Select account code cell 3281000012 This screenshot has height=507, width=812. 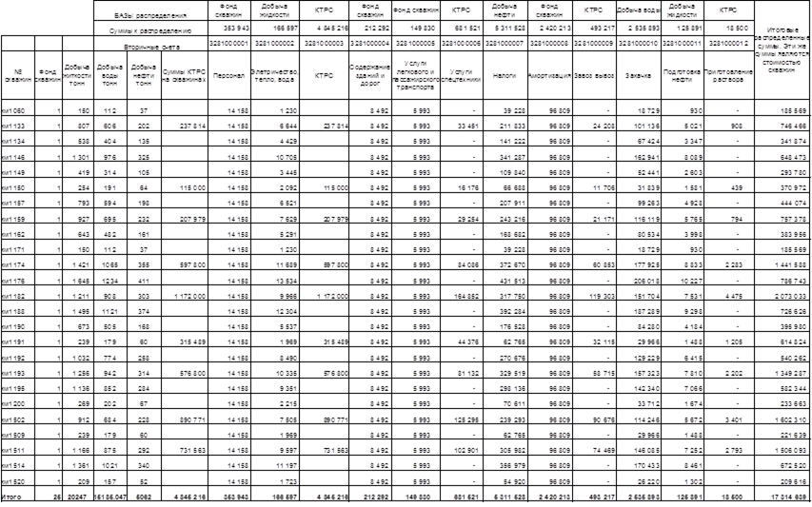coord(728,44)
